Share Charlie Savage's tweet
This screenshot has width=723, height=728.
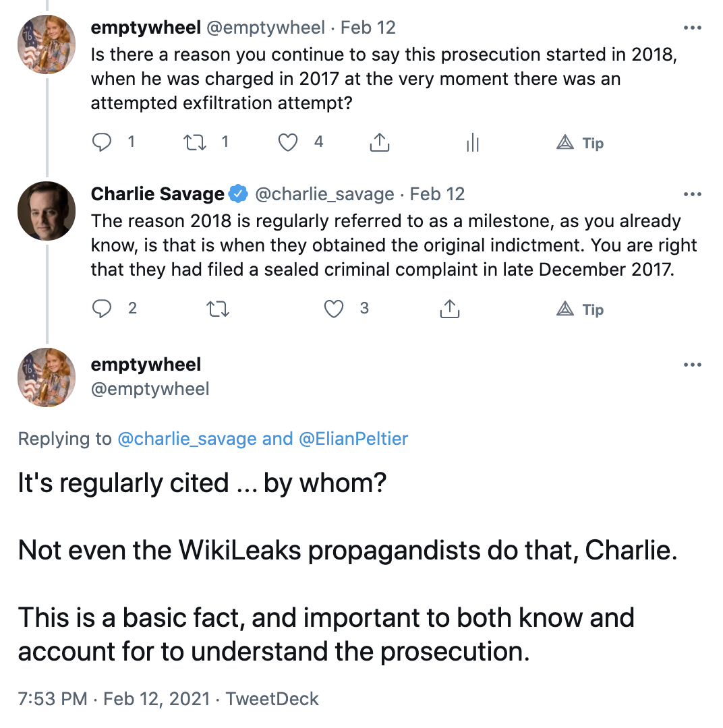449,308
